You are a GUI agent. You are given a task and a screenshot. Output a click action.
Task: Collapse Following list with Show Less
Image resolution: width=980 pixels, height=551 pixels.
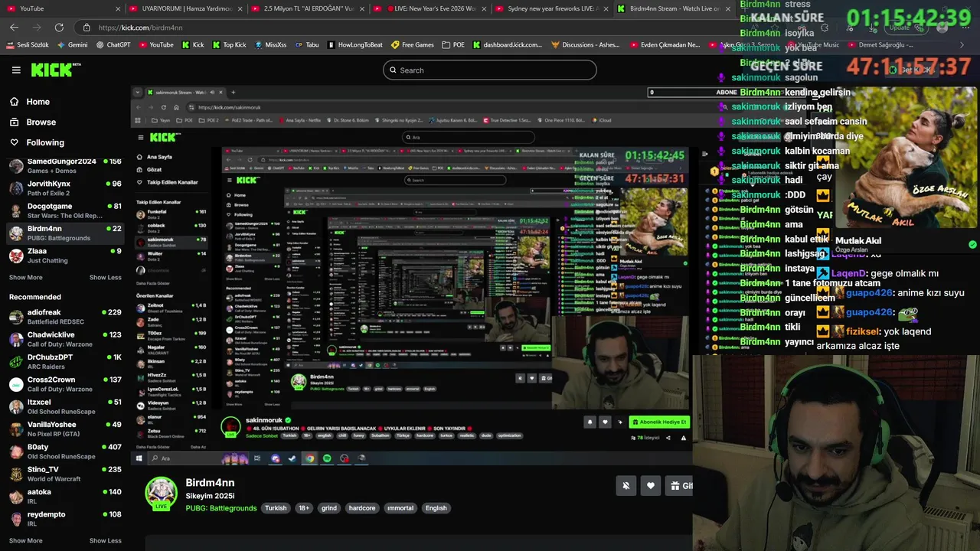click(x=105, y=277)
